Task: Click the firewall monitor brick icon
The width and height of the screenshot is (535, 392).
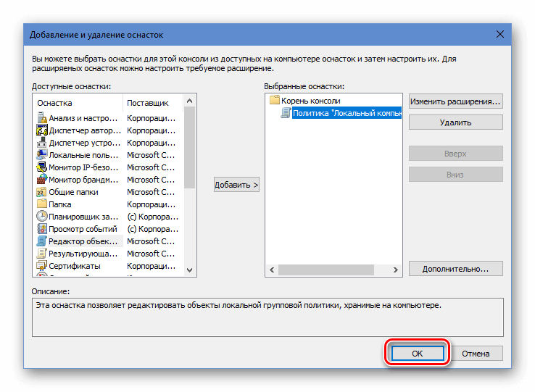Action: click(41, 180)
